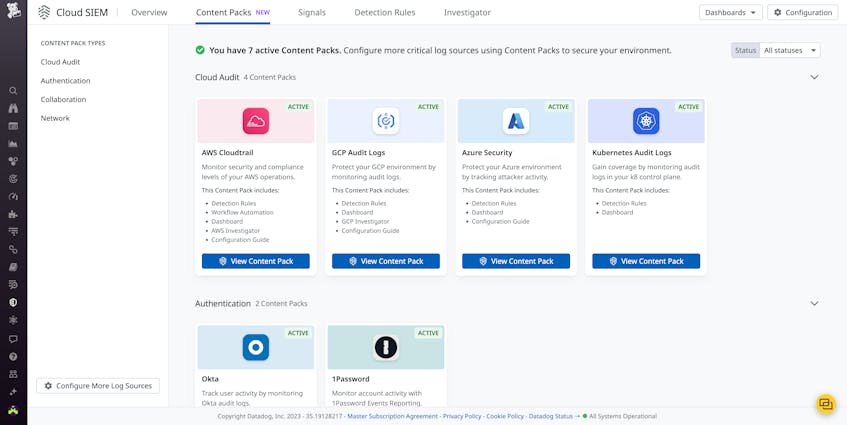Select Network in Content Pack Types
This screenshot has width=847, height=425.
click(x=55, y=118)
